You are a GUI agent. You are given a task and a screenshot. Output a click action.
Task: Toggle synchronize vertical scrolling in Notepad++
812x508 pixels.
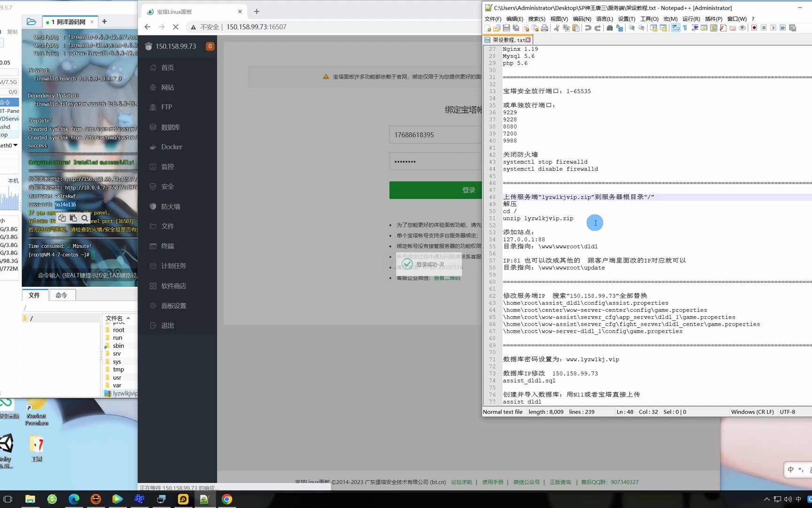coord(654,28)
